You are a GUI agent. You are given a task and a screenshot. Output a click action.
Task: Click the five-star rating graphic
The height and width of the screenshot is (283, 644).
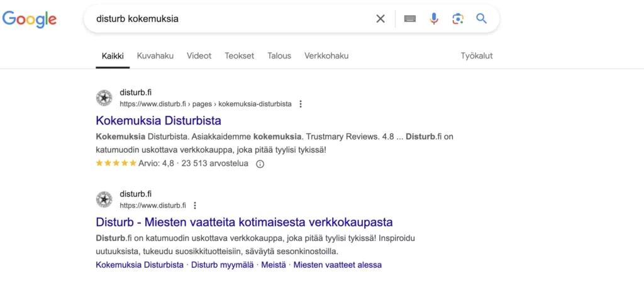click(x=116, y=163)
